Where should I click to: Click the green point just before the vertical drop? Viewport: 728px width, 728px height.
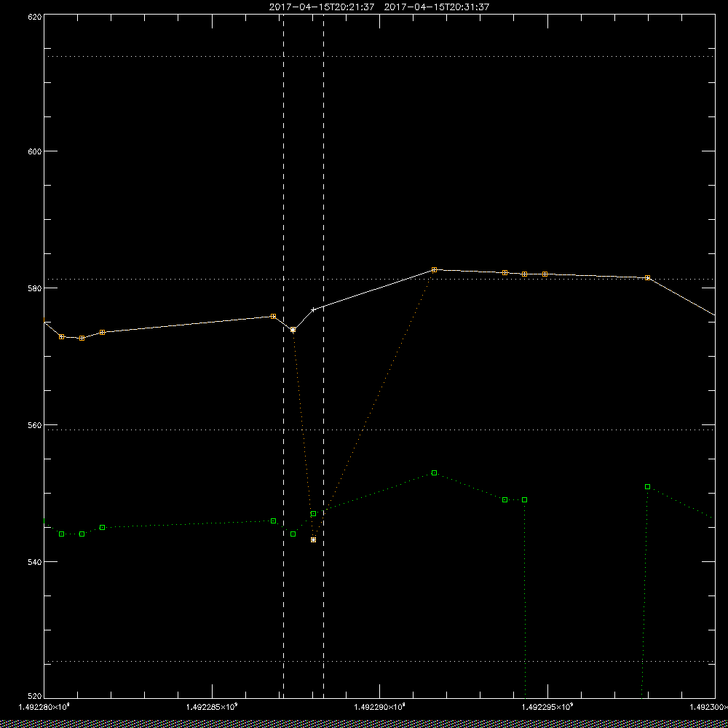click(x=525, y=499)
